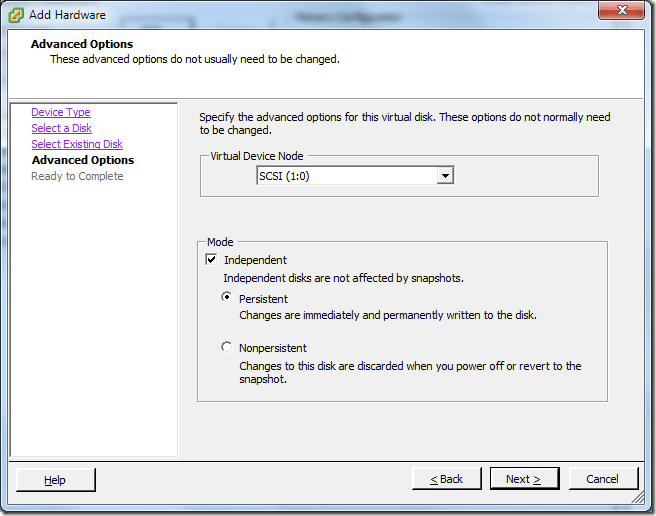This screenshot has width=656, height=516.
Task: Click the Next button
Action: coord(524,479)
